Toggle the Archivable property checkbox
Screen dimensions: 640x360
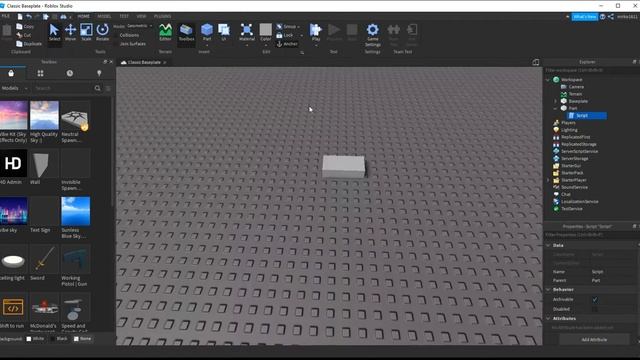pos(595,300)
